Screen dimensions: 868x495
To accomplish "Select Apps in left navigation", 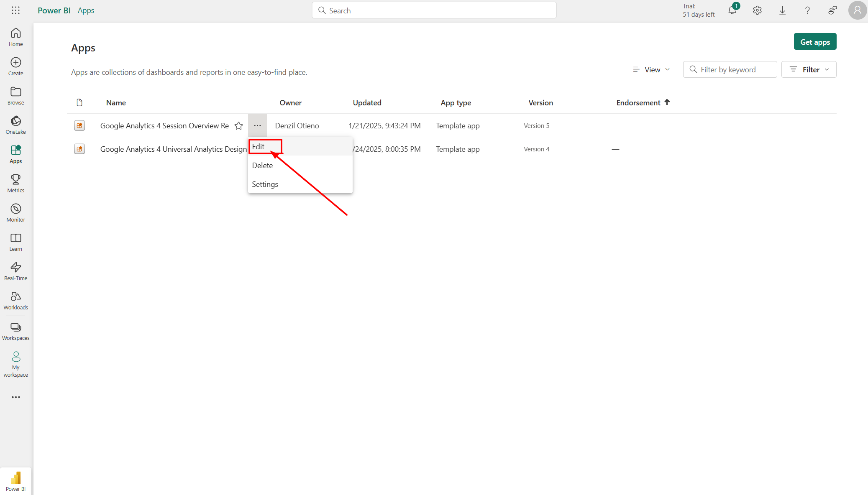I will click(16, 154).
